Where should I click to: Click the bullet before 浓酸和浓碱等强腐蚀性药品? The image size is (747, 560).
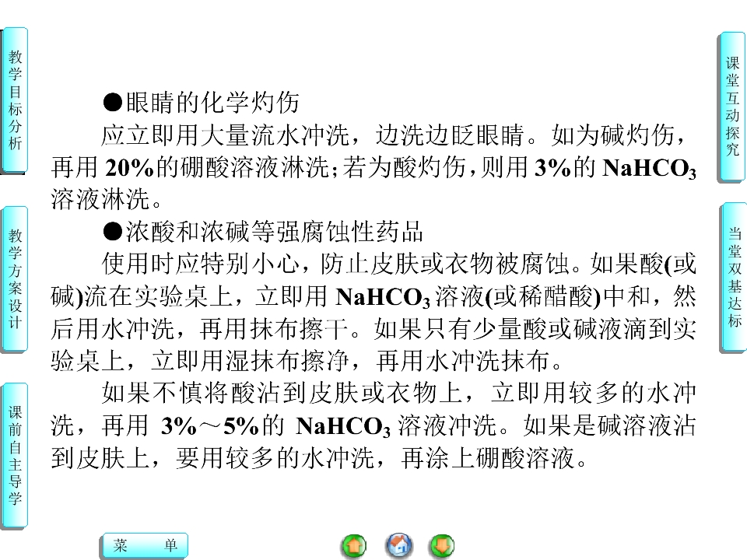[112, 232]
